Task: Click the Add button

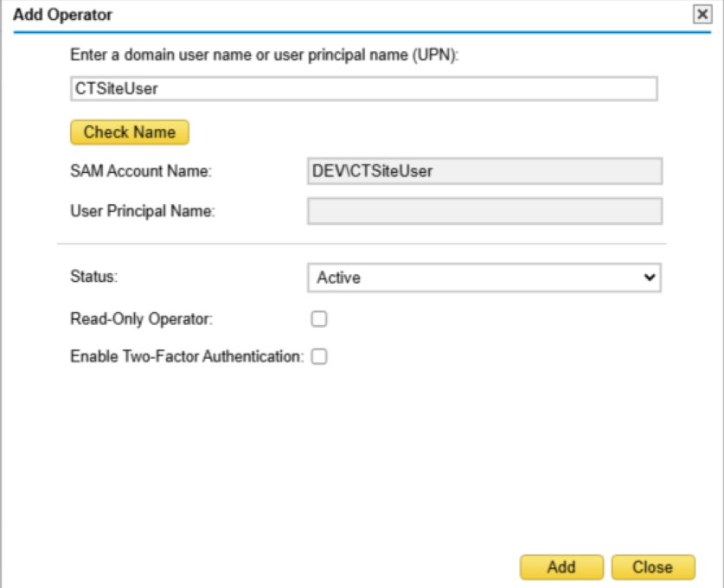Action: coord(561,567)
